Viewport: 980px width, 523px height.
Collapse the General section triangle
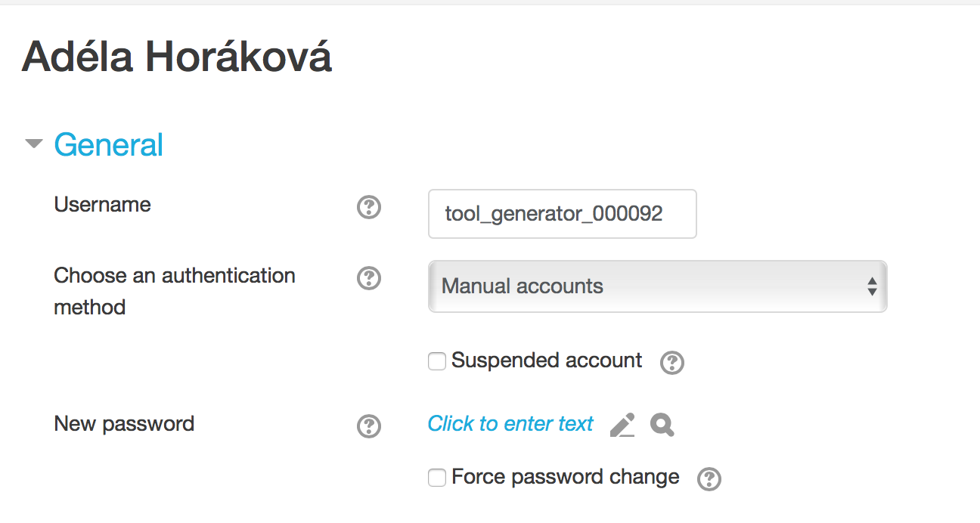[x=33, y=144]
